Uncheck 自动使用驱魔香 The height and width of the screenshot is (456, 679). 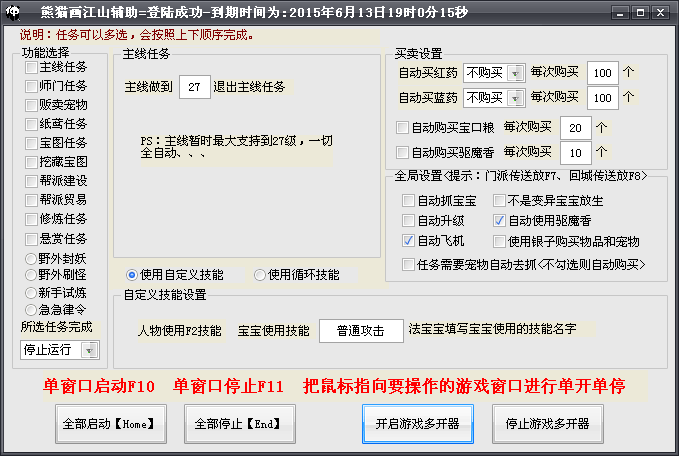pos(499,220)
